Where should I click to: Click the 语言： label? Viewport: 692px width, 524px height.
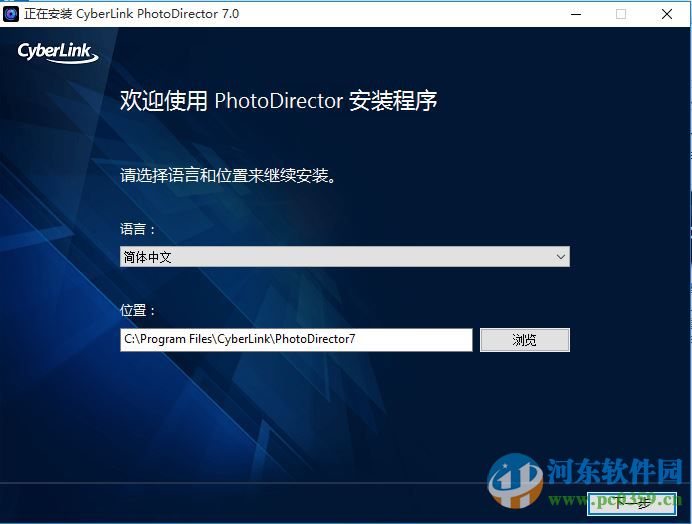click(x=138, y=229)
